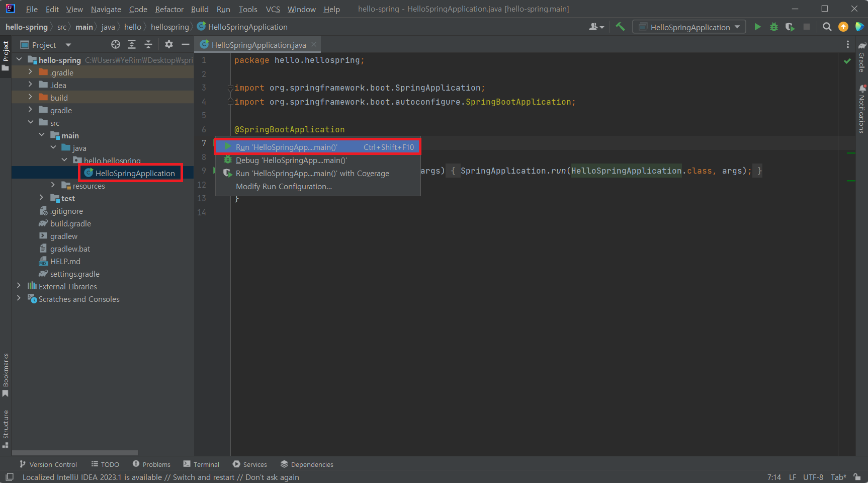Click the Build Project hammer icon
Viewport: 868px width, 483px height.
620,27
